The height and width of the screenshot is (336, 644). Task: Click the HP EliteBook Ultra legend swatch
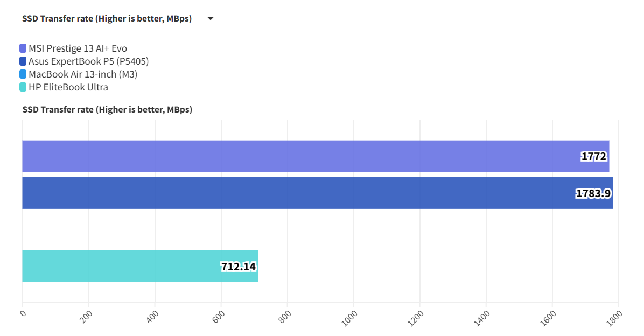(x=24, y=87)
